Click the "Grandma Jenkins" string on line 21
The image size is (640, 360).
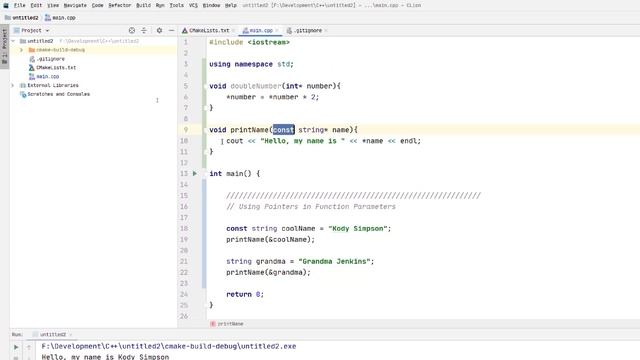[334, 261]
